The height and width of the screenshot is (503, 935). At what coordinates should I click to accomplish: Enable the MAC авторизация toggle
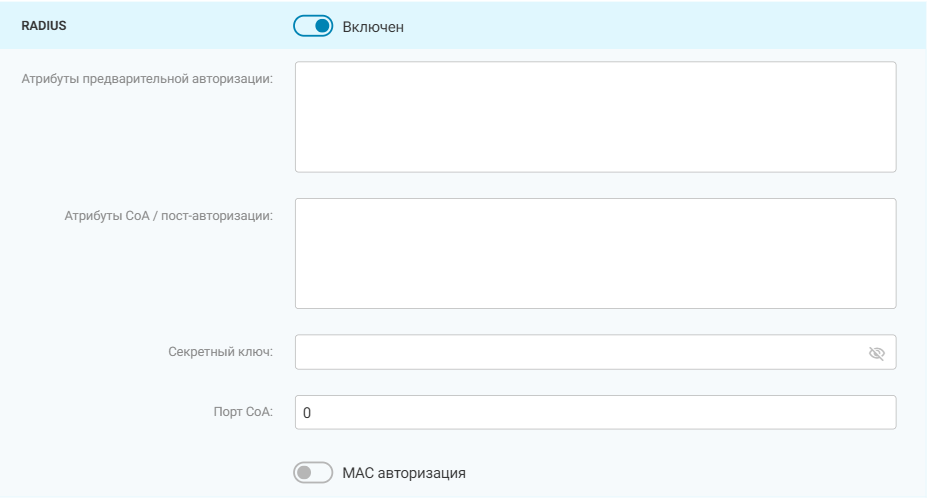tap(313, 472)
